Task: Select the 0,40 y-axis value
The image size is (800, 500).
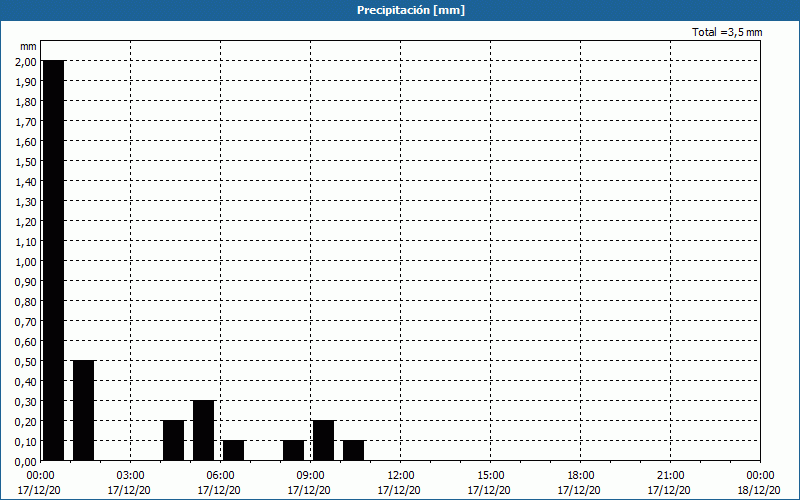Action: tap(26, 382)
